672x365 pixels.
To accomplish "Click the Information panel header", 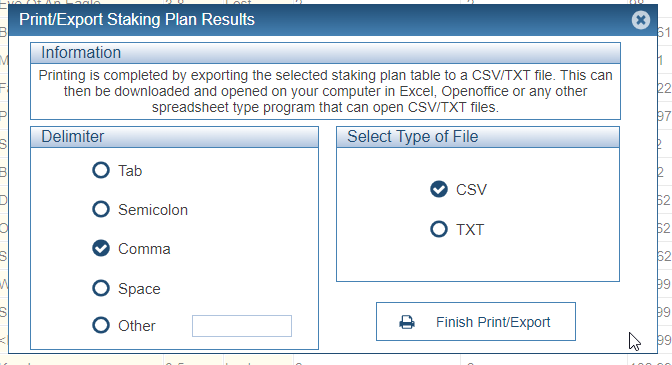I will pos(325,53).
